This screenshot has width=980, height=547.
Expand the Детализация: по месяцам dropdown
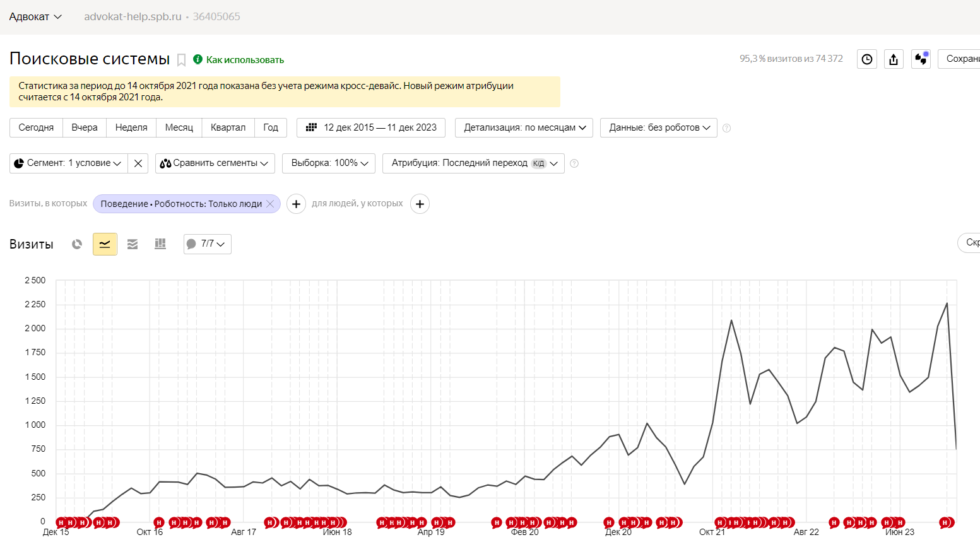[524, 127]
